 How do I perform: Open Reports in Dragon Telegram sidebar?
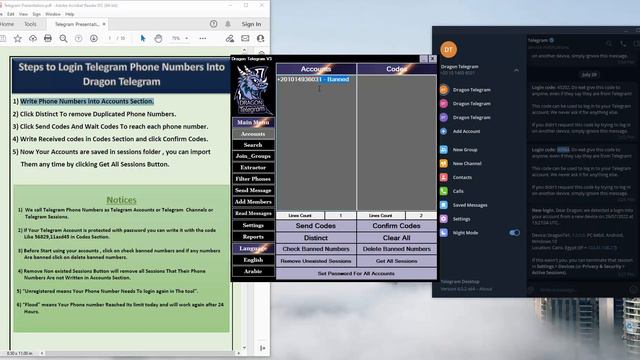tap(253, 237)
